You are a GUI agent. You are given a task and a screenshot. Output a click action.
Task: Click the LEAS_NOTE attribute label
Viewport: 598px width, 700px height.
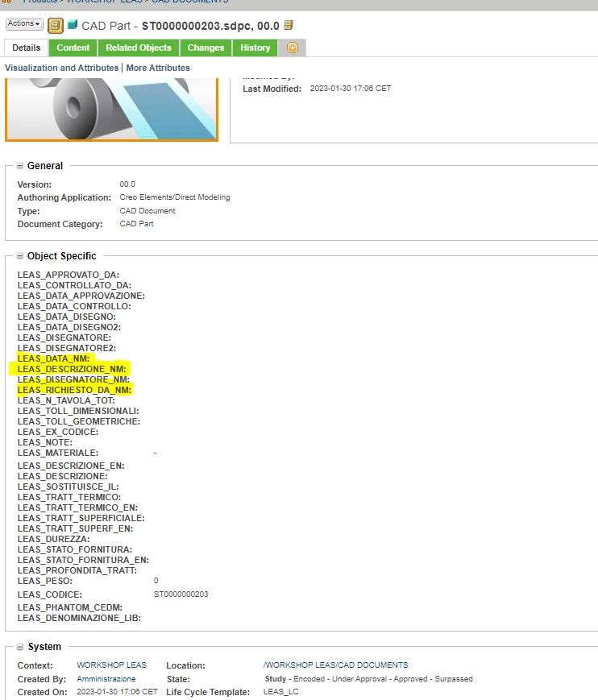pyautogui.click(x=44, y=442)
